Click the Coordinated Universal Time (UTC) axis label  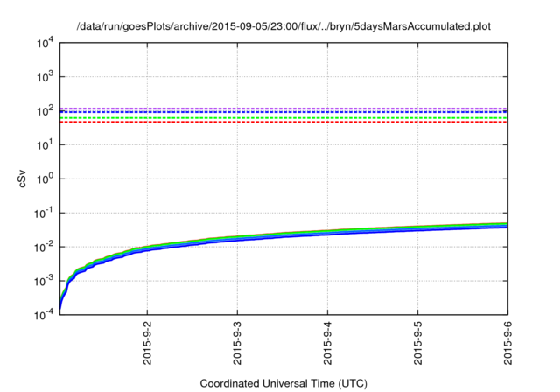(x=283, y=383)
